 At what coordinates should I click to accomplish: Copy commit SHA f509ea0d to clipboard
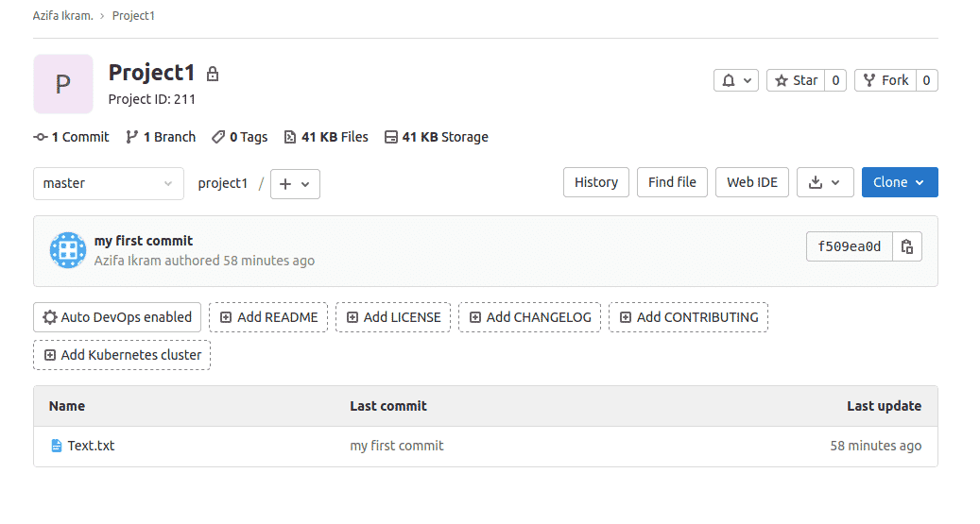point(907,246)
